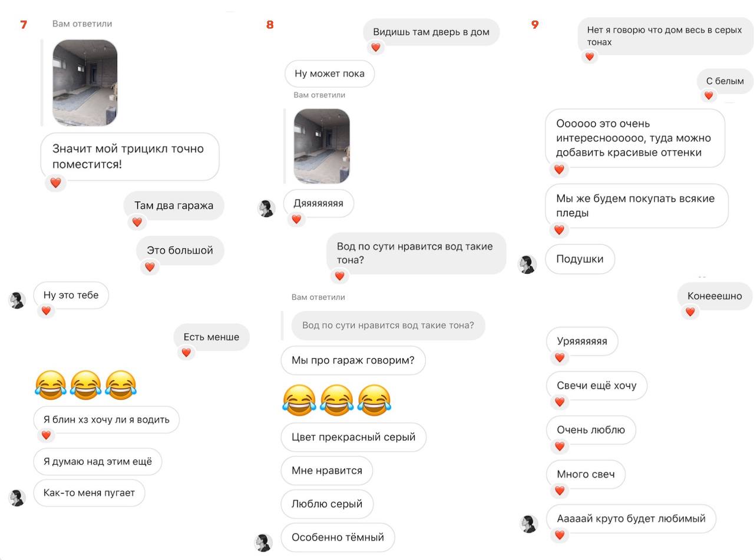Click avatar next to 'Ну это тебе'
This screenshot has width=754, height=560.
(18, 299)
